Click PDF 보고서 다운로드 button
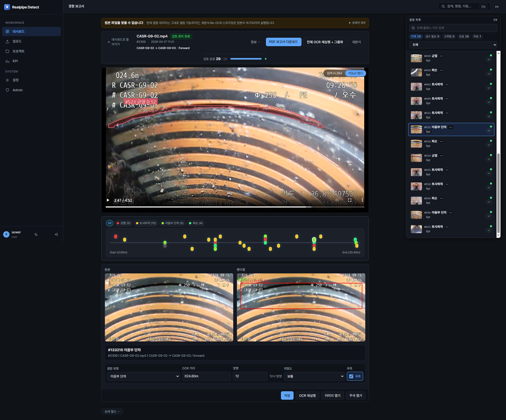This screenshot has width=506, height=420. pyautogui.click(x=283, y=42)
